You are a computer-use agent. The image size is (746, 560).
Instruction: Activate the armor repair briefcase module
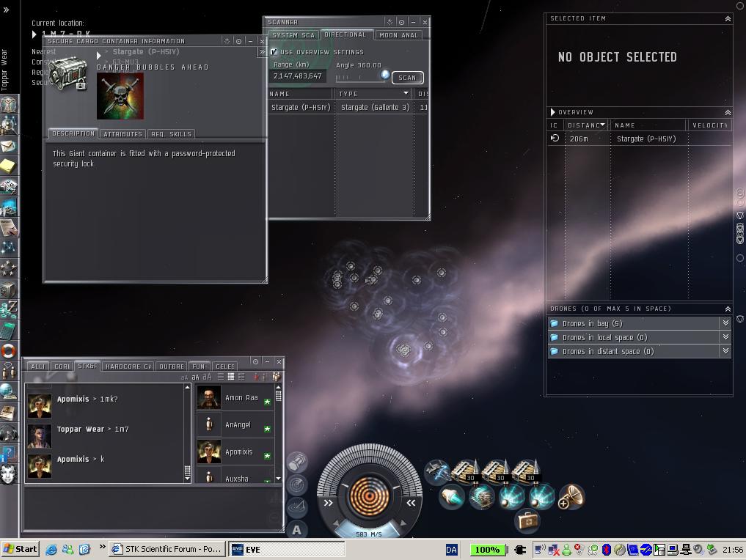527,521
